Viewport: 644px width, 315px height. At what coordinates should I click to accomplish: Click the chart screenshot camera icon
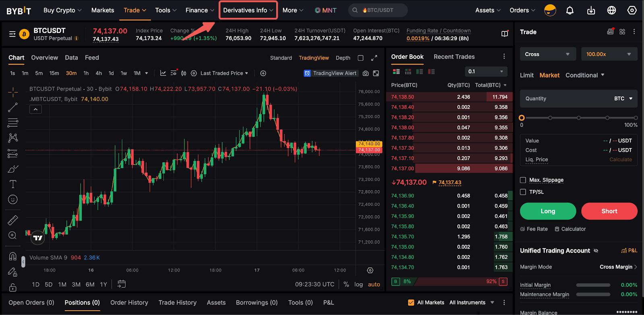pyautogui.click(x=365, y=73)
